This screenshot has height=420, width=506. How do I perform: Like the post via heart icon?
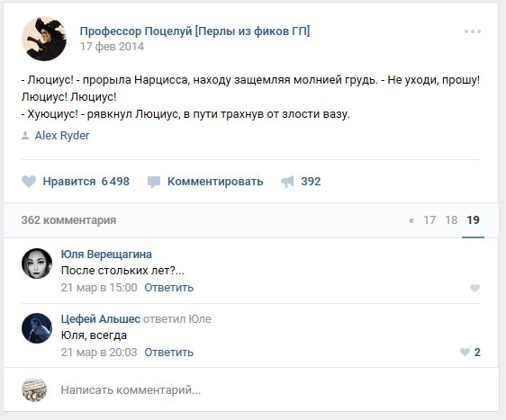[29, 181]
